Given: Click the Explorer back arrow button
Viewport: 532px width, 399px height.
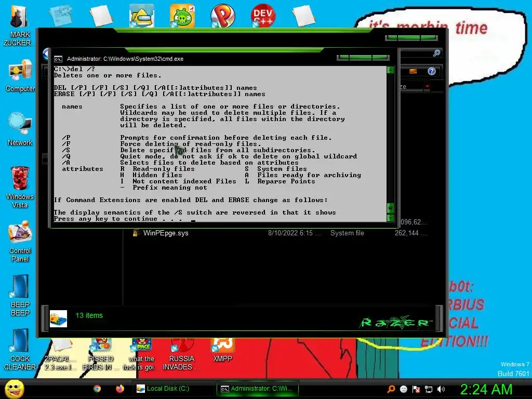Looking at the screenshot, I should click(46, 54).
